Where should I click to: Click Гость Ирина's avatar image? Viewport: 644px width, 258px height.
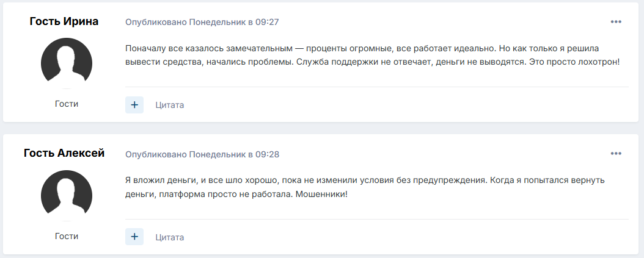click(67, 63)
